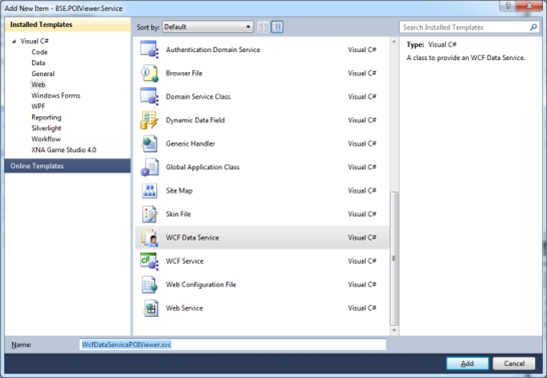
Task: Select the Web Configuration File icon
Action: coord(149,285)
